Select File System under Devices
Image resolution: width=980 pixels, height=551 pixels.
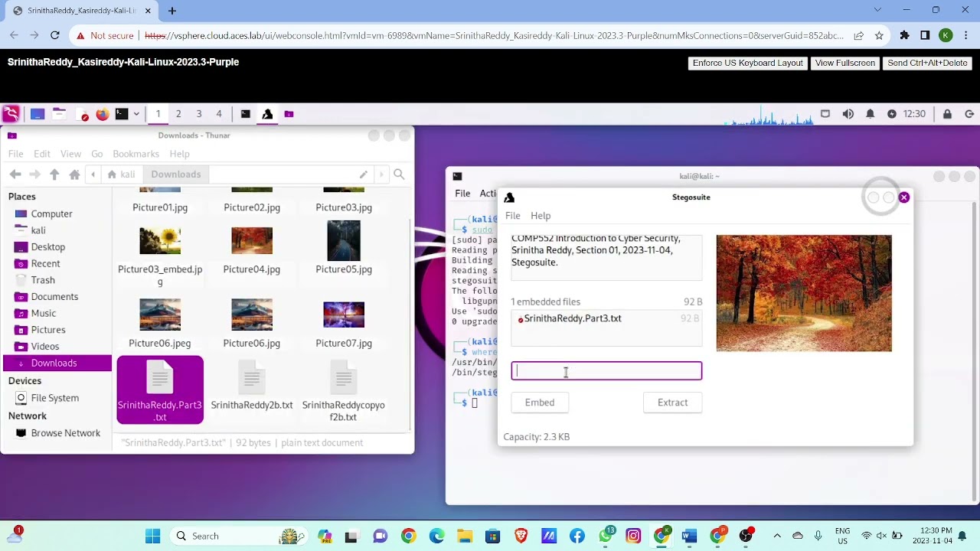[x=55, y=398]
